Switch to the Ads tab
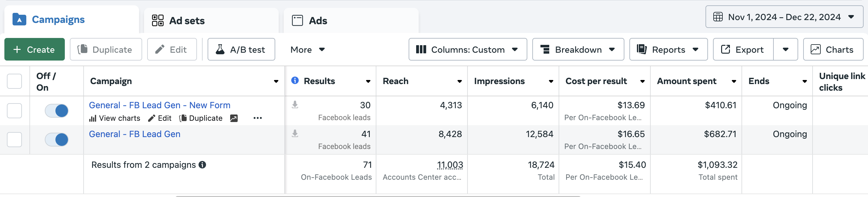The height and width of the screenshot is (197, 868). click(318, 21)
